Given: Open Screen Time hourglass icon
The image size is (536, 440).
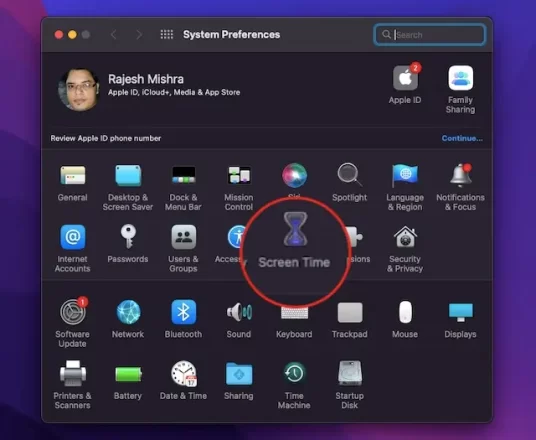Looking at the screenshot, I should [x=295, y=229].
